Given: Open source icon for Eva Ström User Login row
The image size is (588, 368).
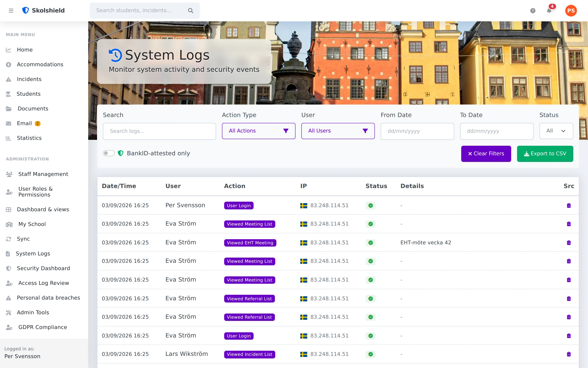Looking at the screenshot, I should click(x=569, y=336).
